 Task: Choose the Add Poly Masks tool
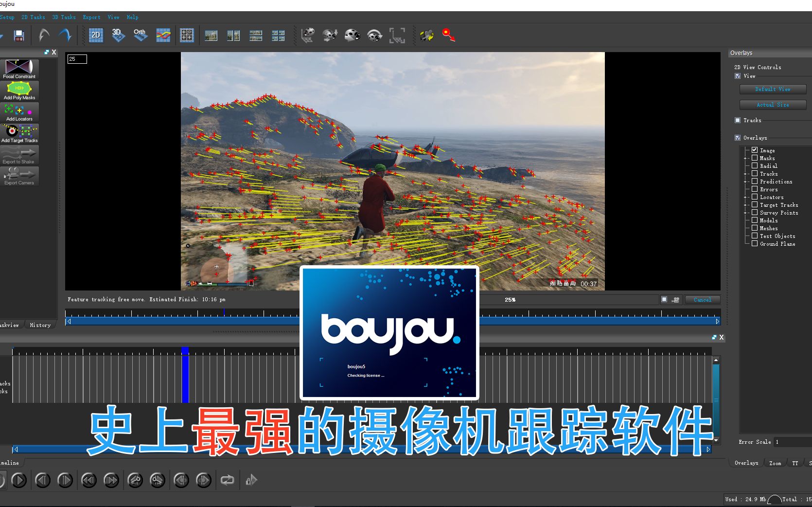[19, 91]
